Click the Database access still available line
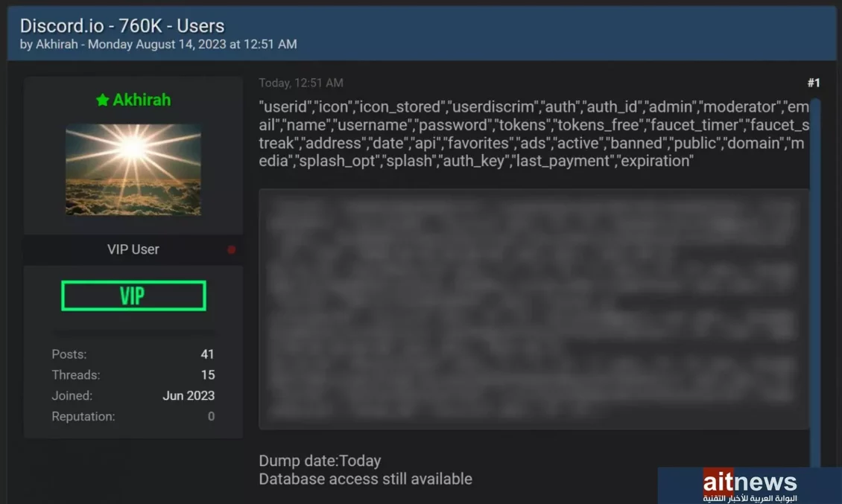Viewport: 842px width, 504px height. click(x=366, y=479)
